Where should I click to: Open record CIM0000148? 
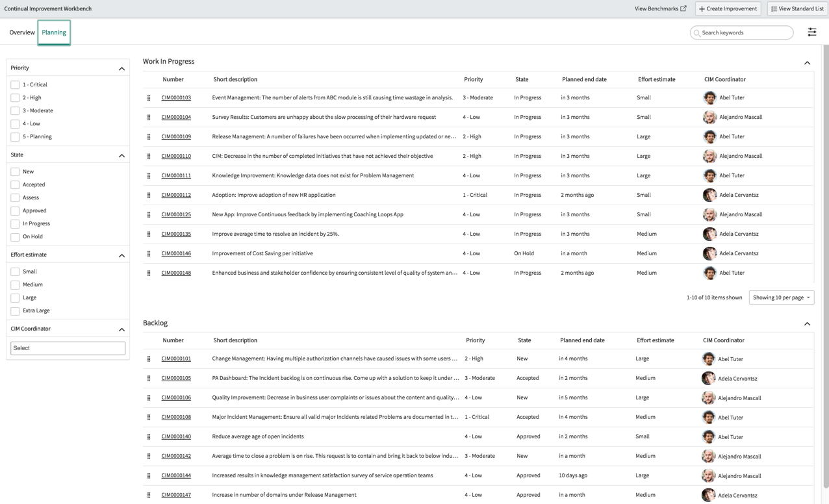tap(176, 273)
